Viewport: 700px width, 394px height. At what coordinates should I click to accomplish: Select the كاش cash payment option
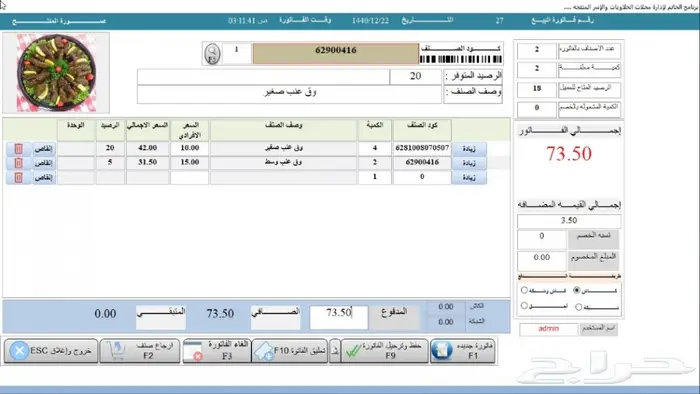point(577,290)
